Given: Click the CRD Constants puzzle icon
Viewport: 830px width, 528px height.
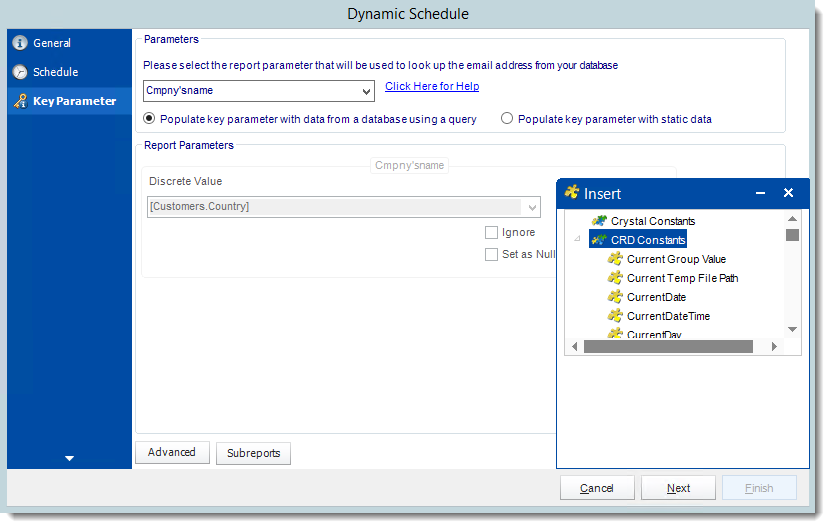Looking at the screenshot, I should [599, 240].
